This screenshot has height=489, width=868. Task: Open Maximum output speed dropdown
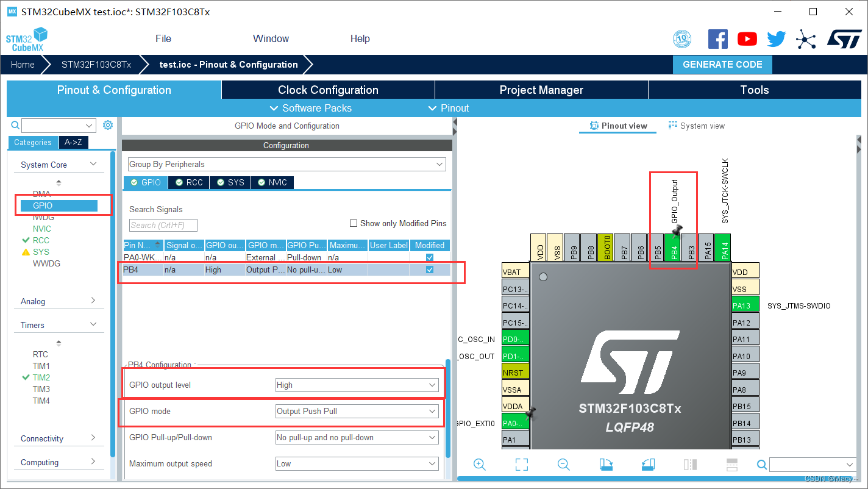pyautogui.click(x=357, y=464)
